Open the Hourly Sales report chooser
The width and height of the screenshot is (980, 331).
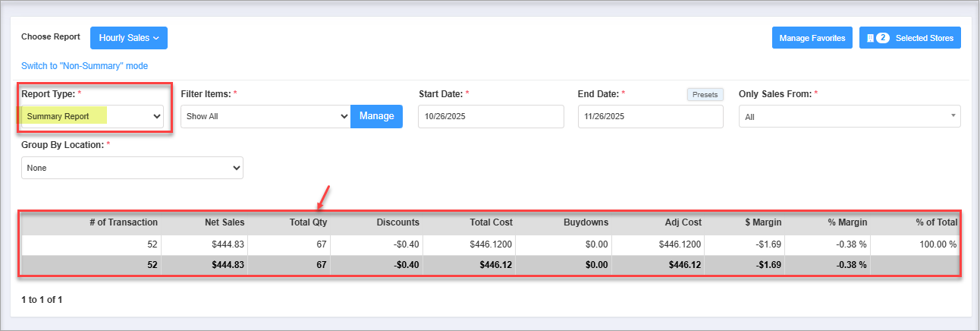point(128,38)
